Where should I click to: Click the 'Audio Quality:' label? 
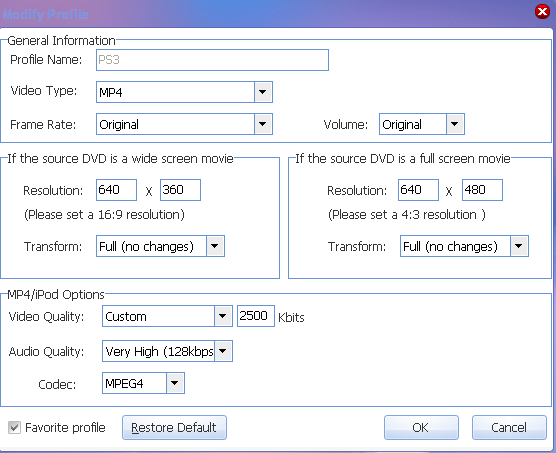pyautogui.click(x=46, y=352)
